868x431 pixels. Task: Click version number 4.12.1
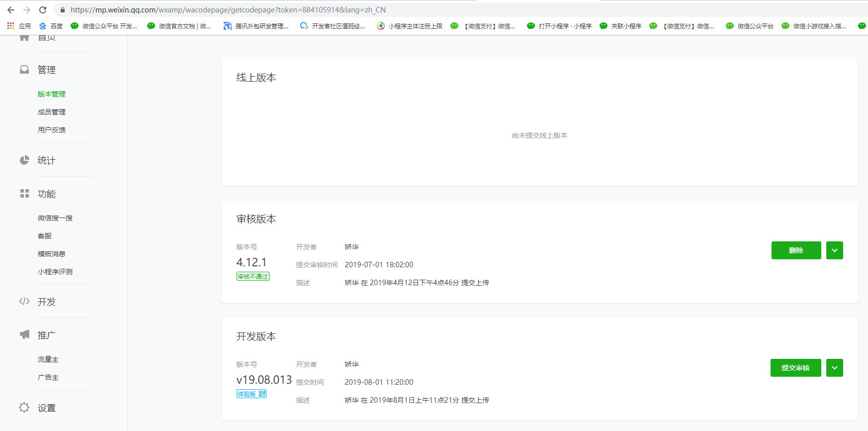click(252, 262)
